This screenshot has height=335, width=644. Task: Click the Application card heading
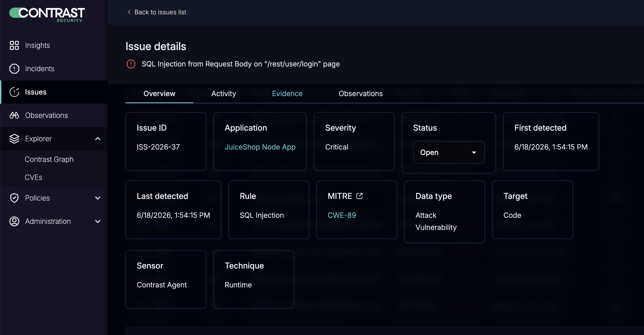[246, 128]
